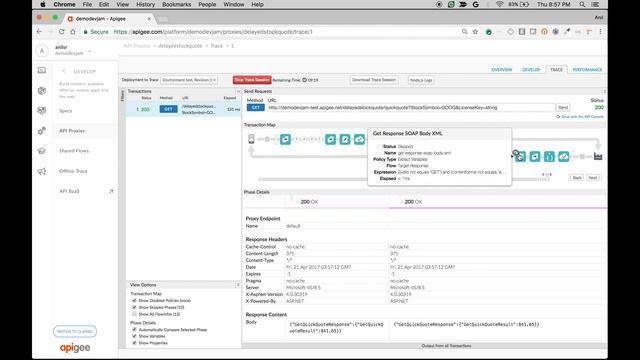Toggle Show Skipped Phases checkbox
Screen dimensions: 640x360
coord(134,307)
